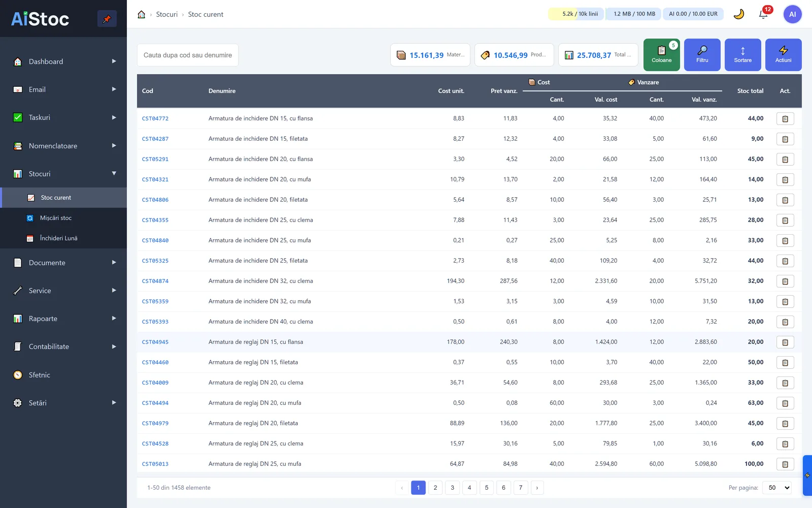This screenshot has height=508, width=812.
Task: Click next page arrow in pagination
Action: [x=537, y=488]
